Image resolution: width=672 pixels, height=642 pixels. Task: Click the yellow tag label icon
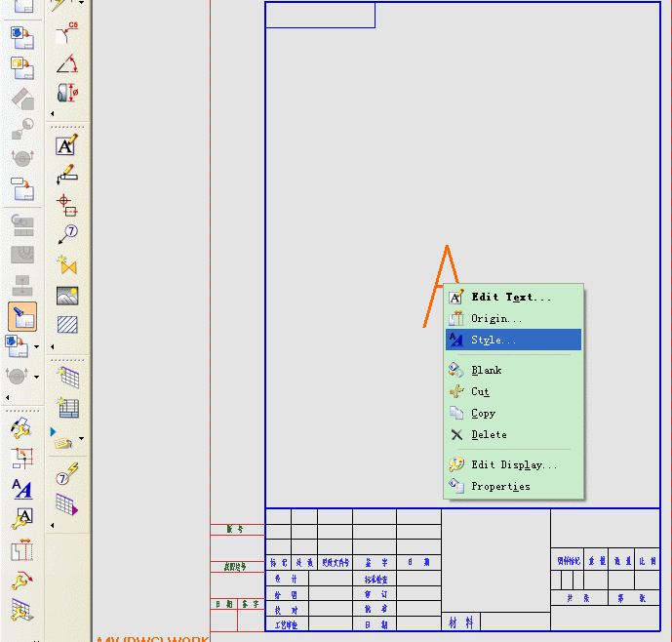pyautogui.click(x=63, y=442)
